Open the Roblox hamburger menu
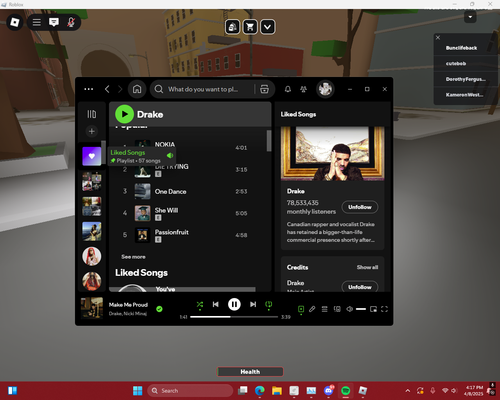 click(x=37, y=22)
